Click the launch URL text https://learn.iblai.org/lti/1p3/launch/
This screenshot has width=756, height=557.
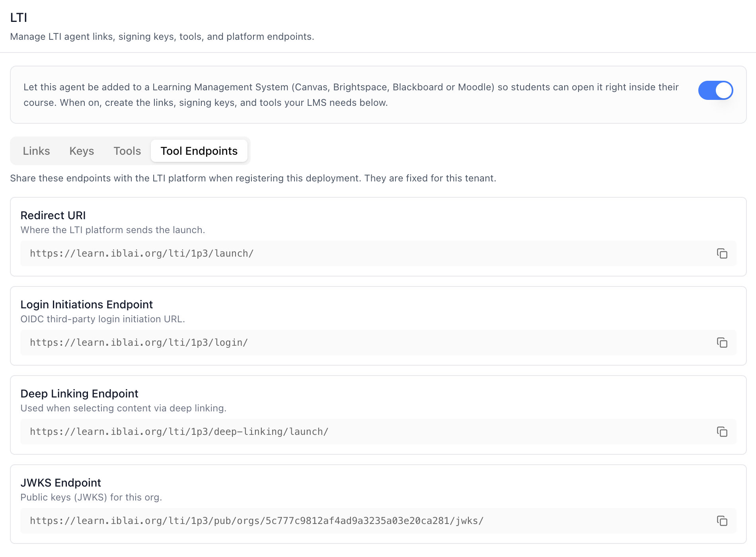click(142, 253)
